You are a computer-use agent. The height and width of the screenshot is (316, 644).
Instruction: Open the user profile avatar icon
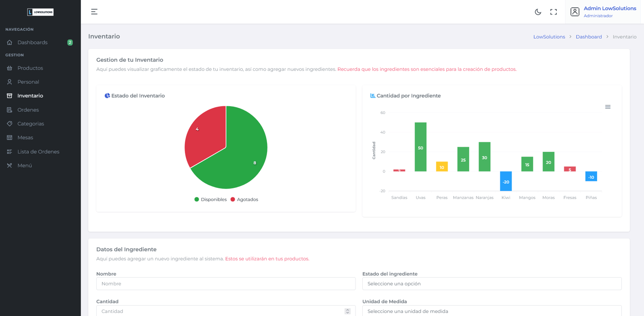[x=575, y=12]
